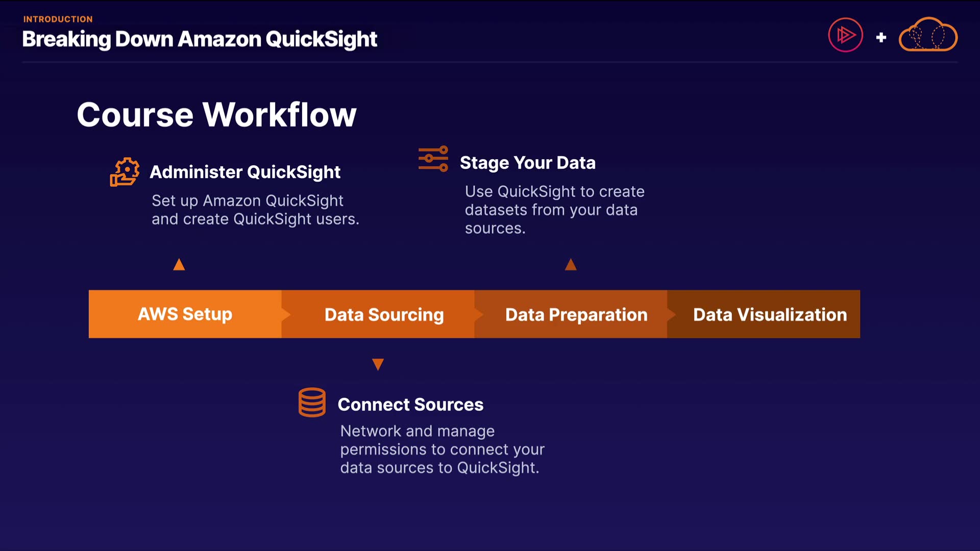
Task: Click the Stage Your Data sliders icon
Action: click(433, 159)
